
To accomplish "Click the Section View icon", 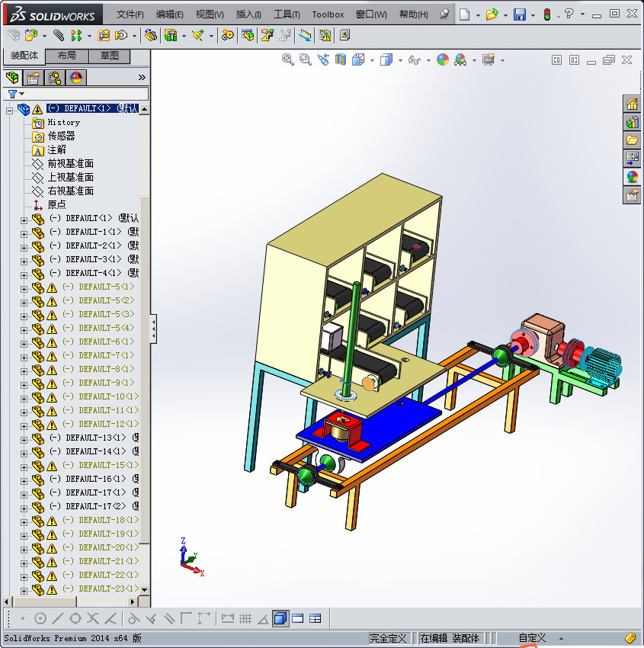I will pos(341,60).
